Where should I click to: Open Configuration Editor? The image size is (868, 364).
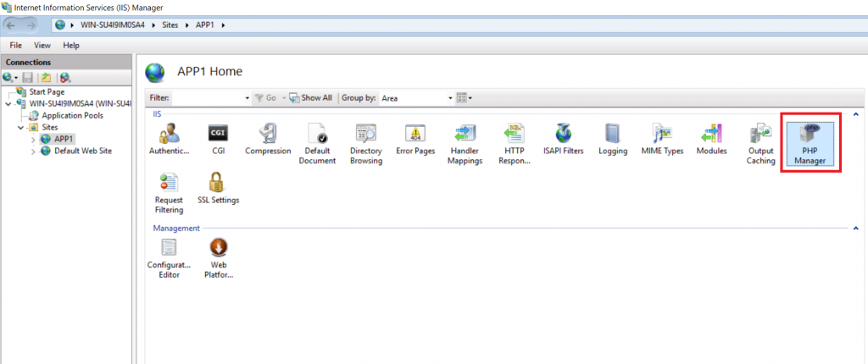click(169, 258)
